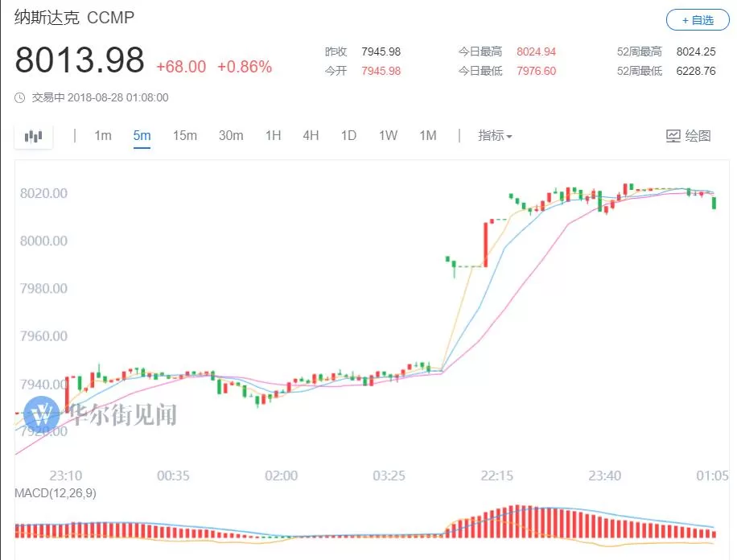Expand the 指标 indicators dropdown
This screenshot has height=560, width=737.
(x=495, y=135)
